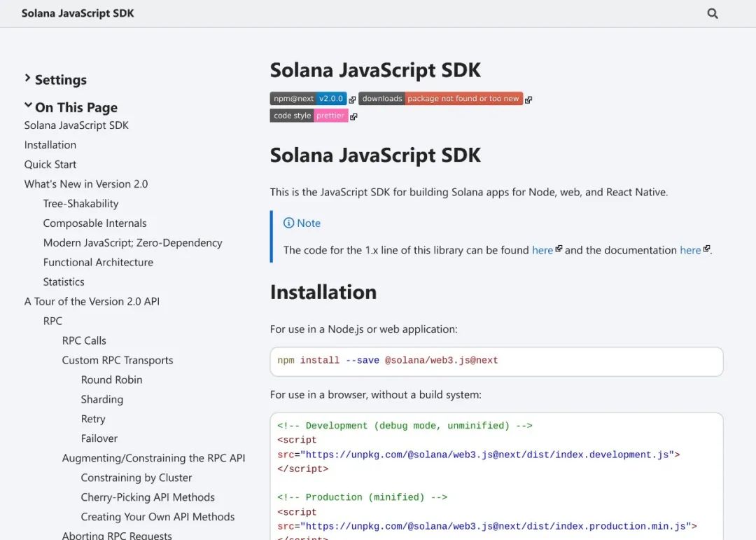Screen dimensions: 756x540
Task: Click 'For use in a browser' paragraph
Action: tap(376, 395)
